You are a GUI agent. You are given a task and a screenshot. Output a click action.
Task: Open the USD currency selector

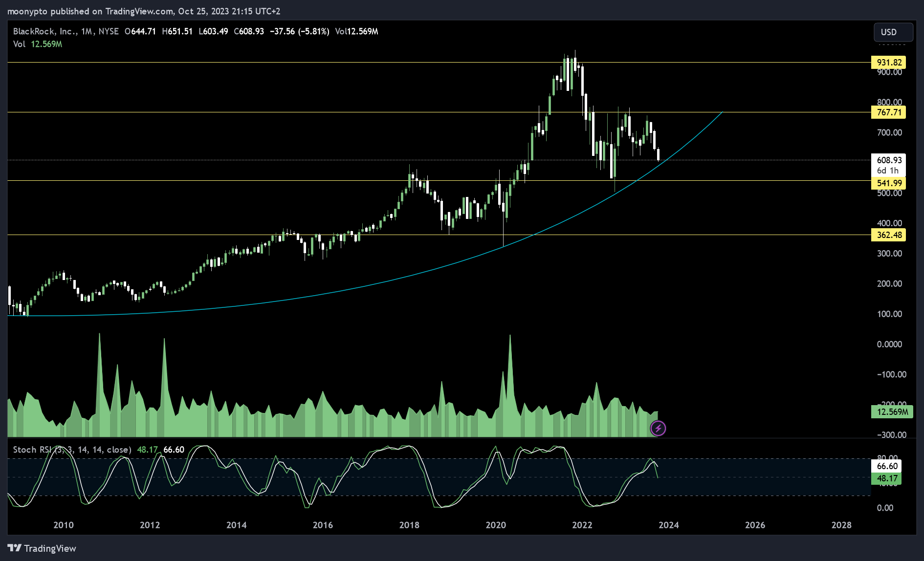tap(893, 32)
